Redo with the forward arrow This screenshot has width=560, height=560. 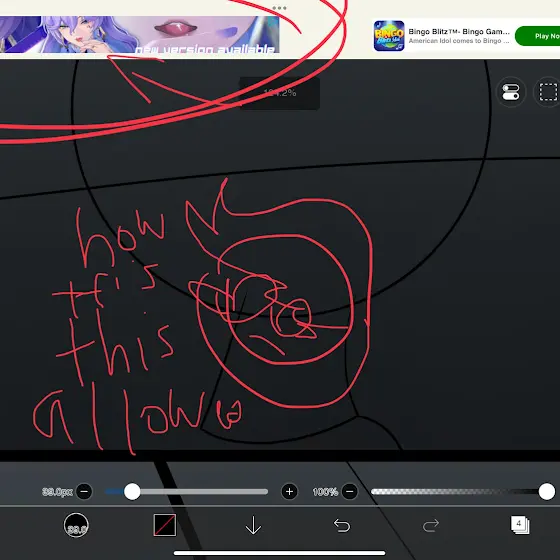[431, 525]
